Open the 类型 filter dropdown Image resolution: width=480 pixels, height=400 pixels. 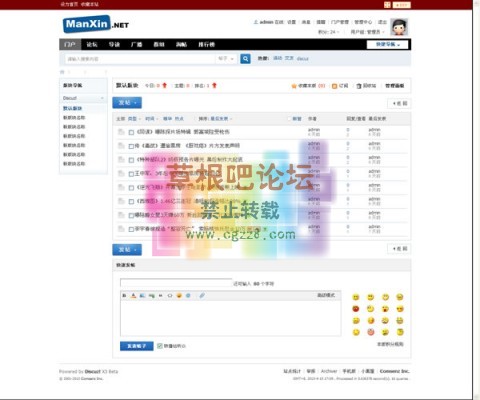(134, 119)
